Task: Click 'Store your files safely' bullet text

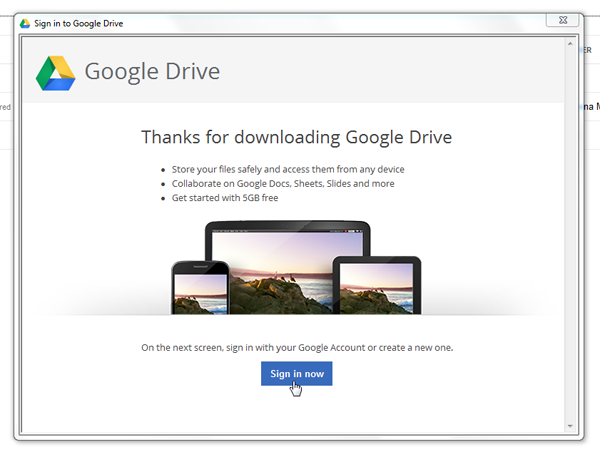Action: 288,169
